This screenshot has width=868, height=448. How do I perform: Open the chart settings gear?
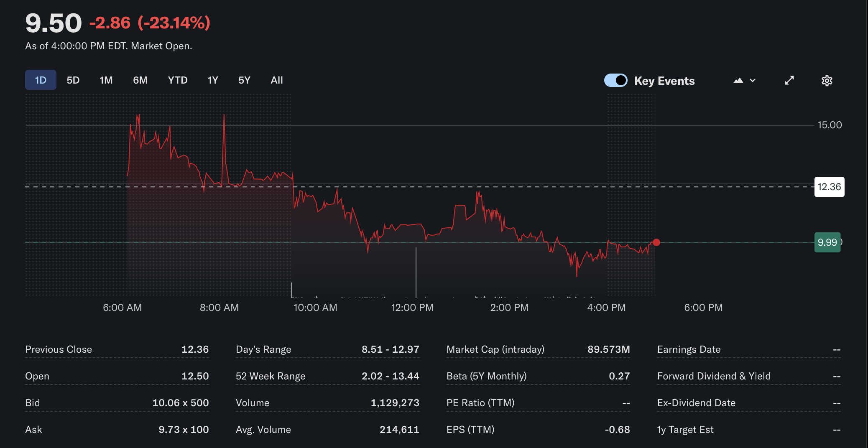click(x=827, y=80)
